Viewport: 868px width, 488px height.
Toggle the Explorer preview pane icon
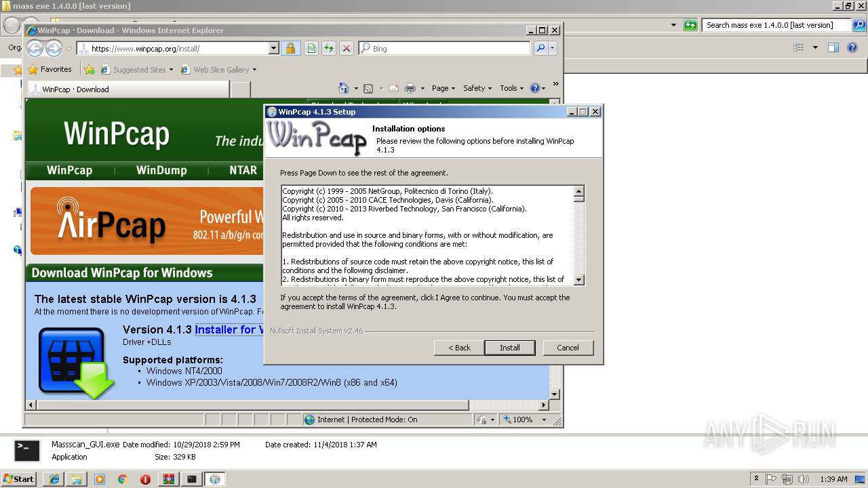[833, 47]
